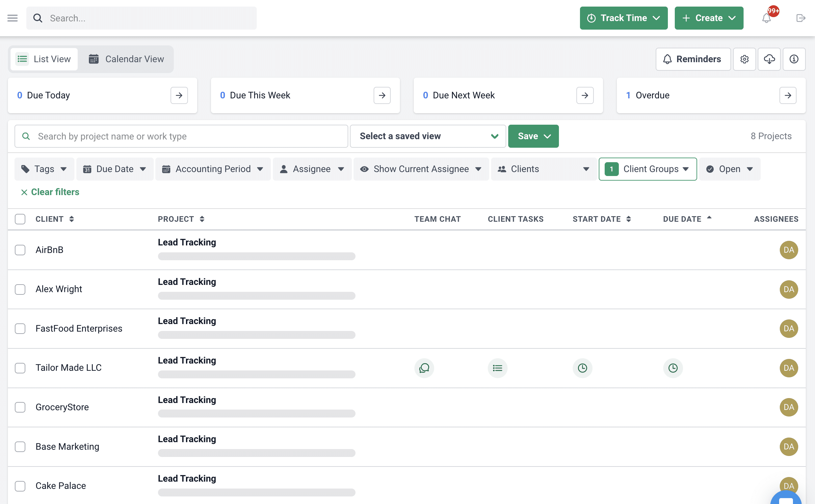815x504 pixels.
Task: Click the DA avatar for Tailor Made LLC
Action: pyautogui.click(x=789, y=368)
